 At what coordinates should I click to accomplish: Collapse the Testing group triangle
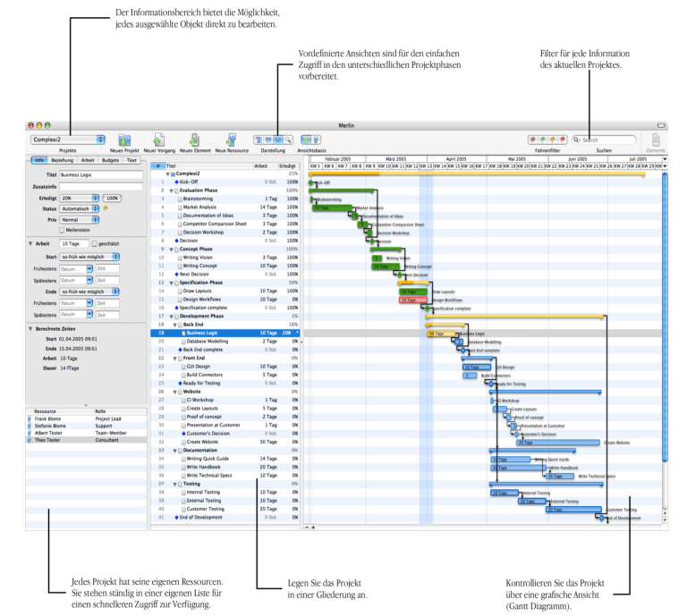pos(174,485)
